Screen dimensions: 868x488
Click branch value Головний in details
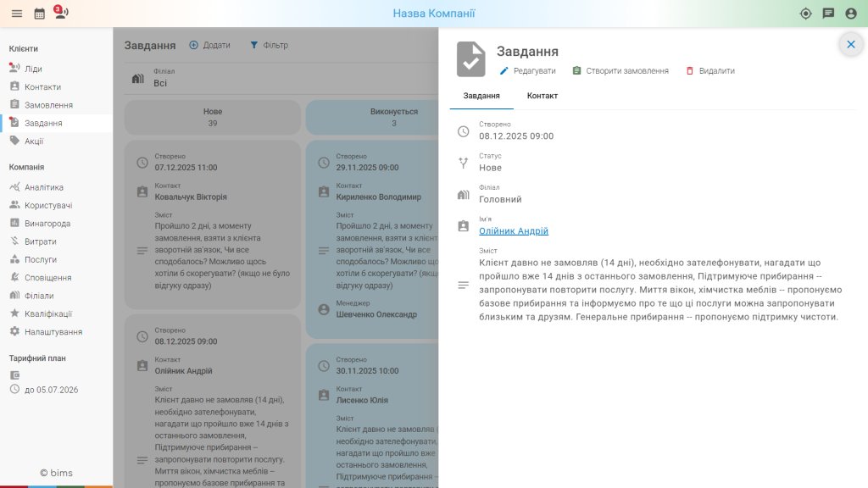500,199
